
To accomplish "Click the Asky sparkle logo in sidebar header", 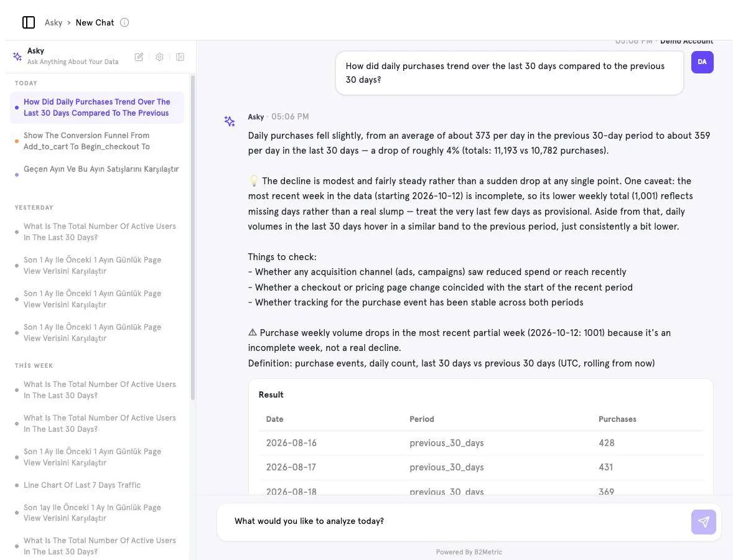I will pyautogui.click(x=17, y=57).
